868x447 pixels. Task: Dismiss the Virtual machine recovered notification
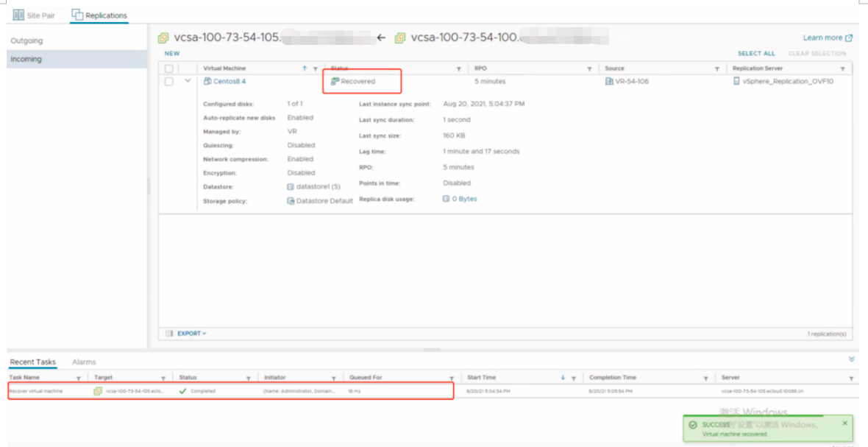click(844, 423)
